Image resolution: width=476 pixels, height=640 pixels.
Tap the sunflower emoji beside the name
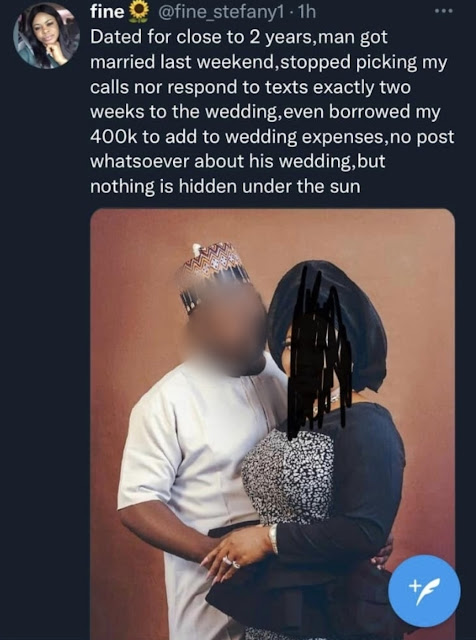[139, 12]
